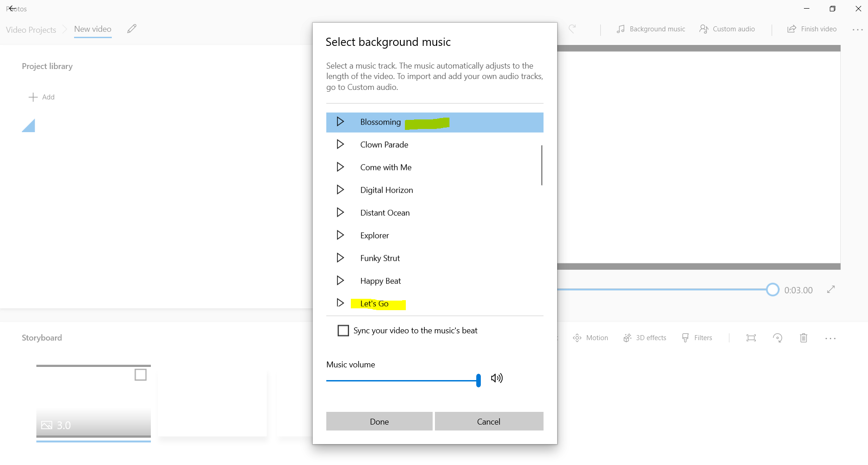The width and height of the screenshot is (868, 465).
Task: Select the 3.0 second storyboard clip
Action: tap(94, 402)
